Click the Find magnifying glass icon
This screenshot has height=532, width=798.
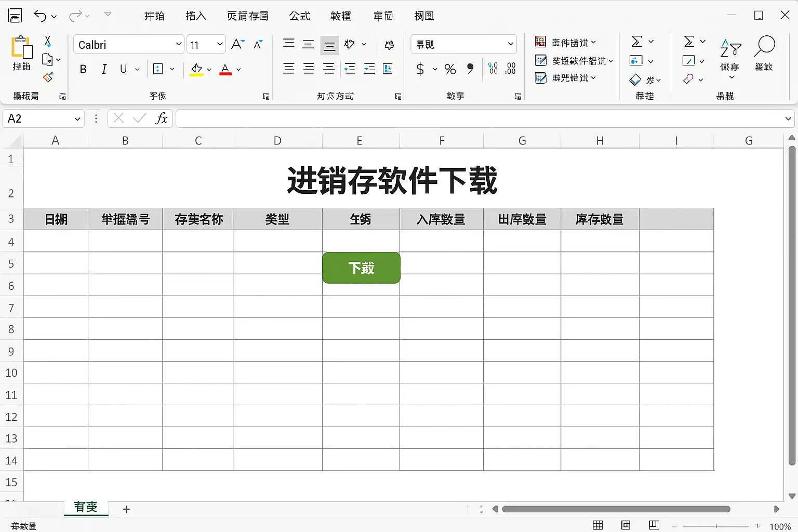(764, 47)
